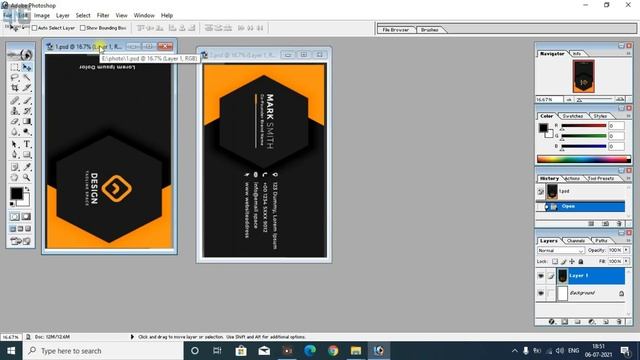The width and height of the screenshot is (640, 360).
Task: Open the Filter menu
Action: pos(103,16)
